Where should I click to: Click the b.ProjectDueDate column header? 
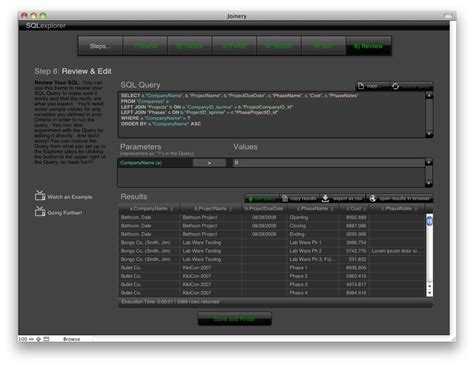coord(264,209)
